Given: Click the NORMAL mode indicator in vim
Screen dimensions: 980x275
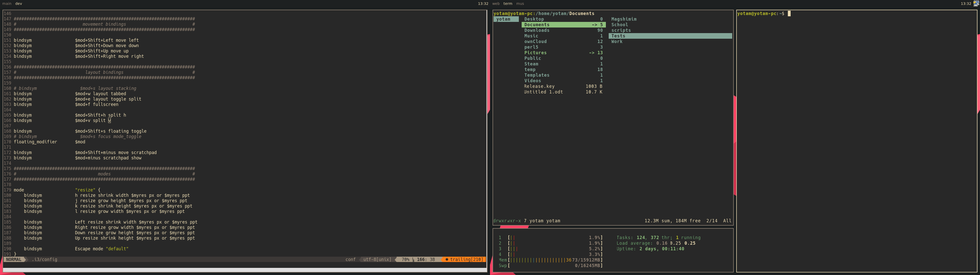Looking at the screenshot, I should coord(14,259).
